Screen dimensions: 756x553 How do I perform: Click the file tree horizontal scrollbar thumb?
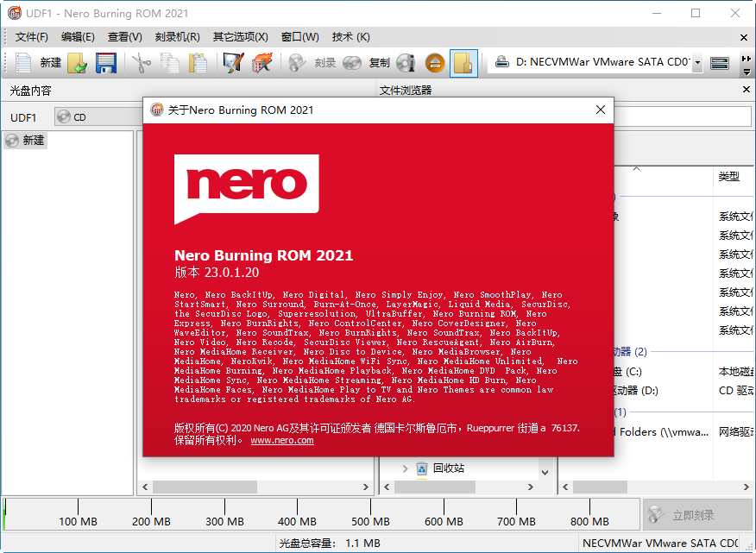[x=434, y=487]
